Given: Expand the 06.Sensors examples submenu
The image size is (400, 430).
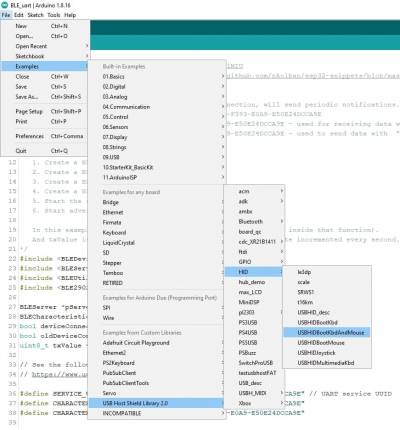Looking at the screenshot, I should [x=157, y=127].
